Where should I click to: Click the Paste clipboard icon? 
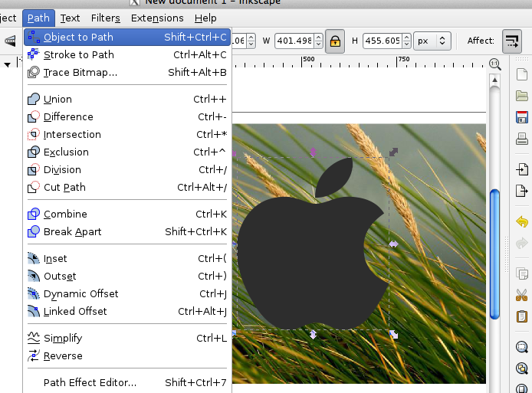tap(522, 316)
